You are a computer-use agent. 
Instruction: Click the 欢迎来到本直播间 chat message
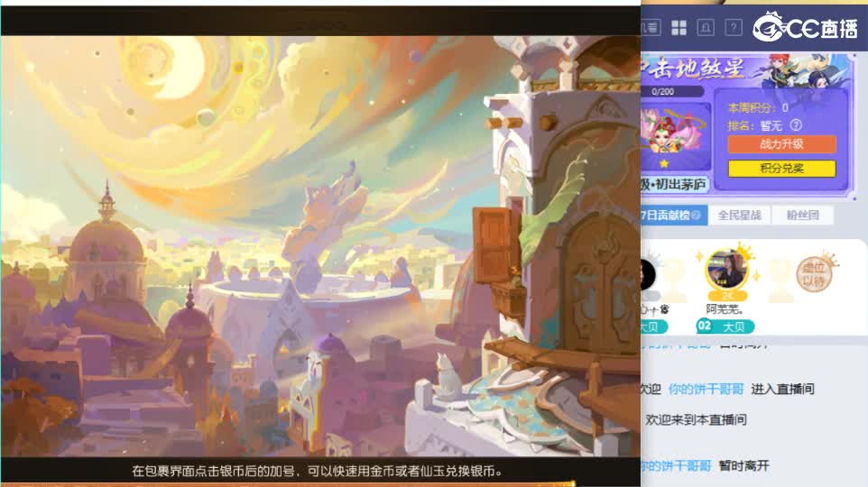(x=696, y=420)
